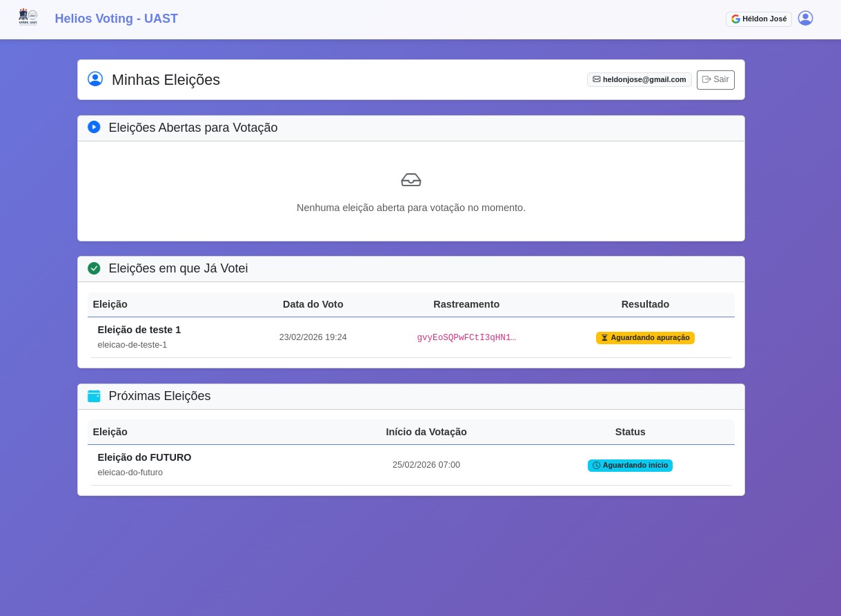The height and width of the screenshot is (616, 841).
Task: Click the Héldon José account badge
Action: pyautogui.click(x=758, y=19)
